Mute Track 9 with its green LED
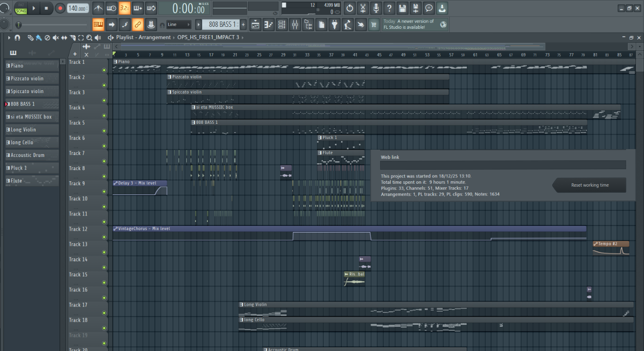This screenshot has width=644, height=351. 104,192
